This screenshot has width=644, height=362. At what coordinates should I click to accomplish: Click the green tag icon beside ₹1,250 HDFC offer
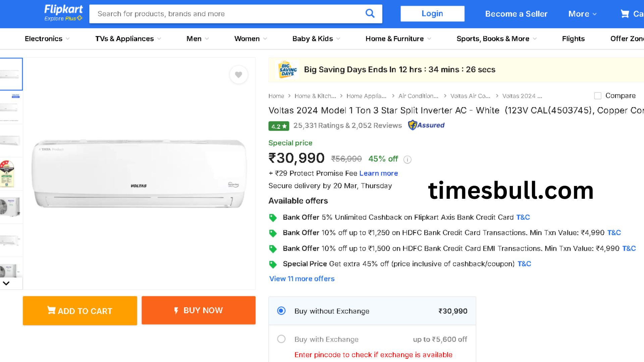click(x=273, y=233)
